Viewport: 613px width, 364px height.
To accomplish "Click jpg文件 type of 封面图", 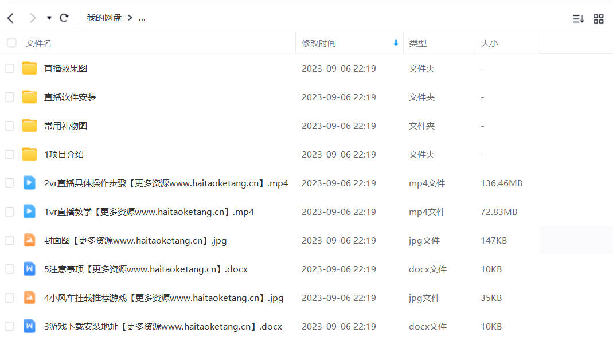I will click(x=424, y=240).
